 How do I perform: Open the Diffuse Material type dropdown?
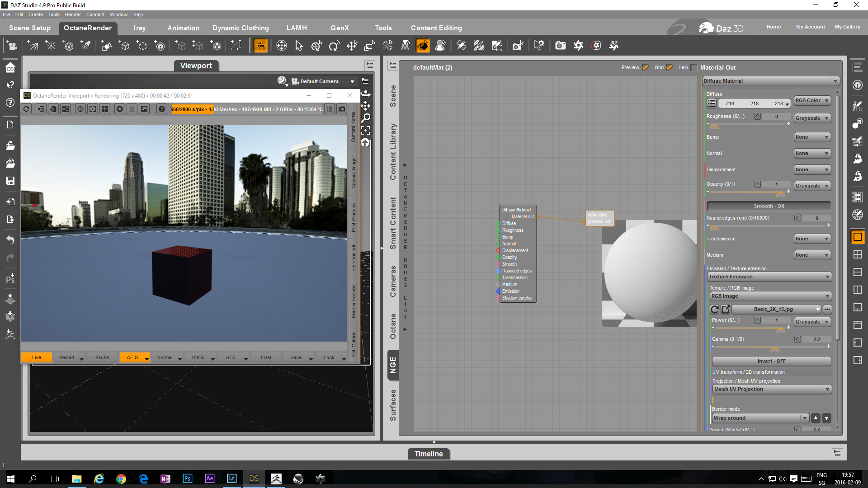tap(771, 81)
